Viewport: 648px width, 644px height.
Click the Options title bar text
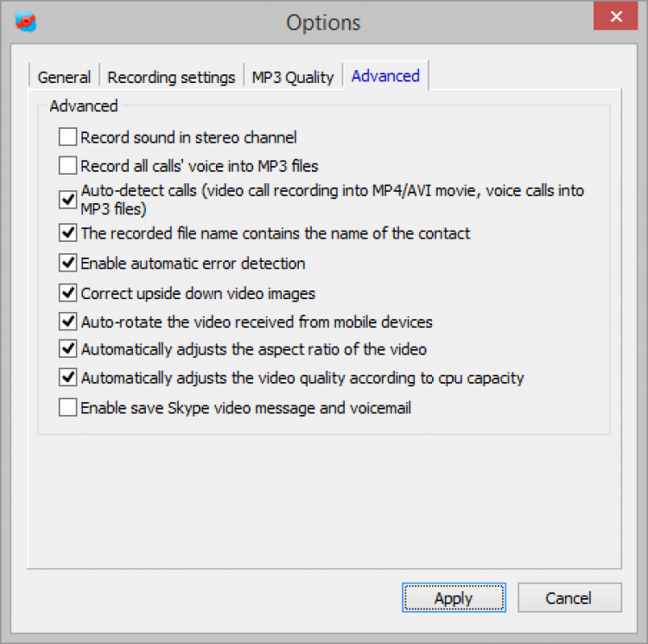tap(323, 22)
